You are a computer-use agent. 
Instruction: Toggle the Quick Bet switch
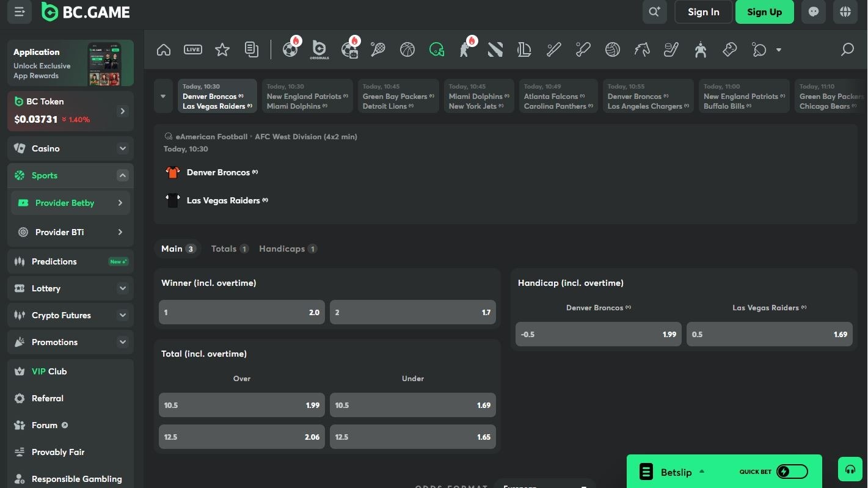click(792, 472)
